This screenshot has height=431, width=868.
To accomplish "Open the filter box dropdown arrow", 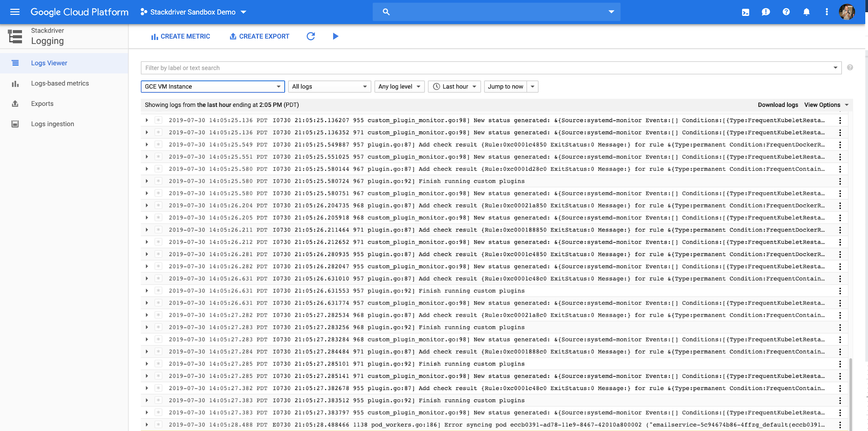I will [835, 68].
